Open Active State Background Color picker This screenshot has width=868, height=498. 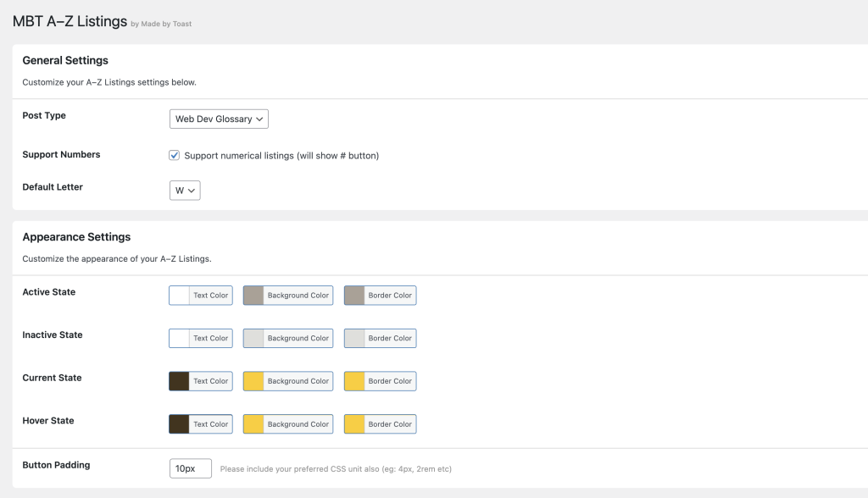pyautogui.click(x=288, y=296)
